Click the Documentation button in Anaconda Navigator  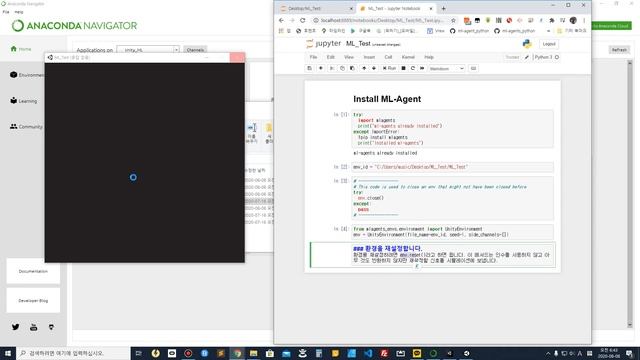point(33,271)
